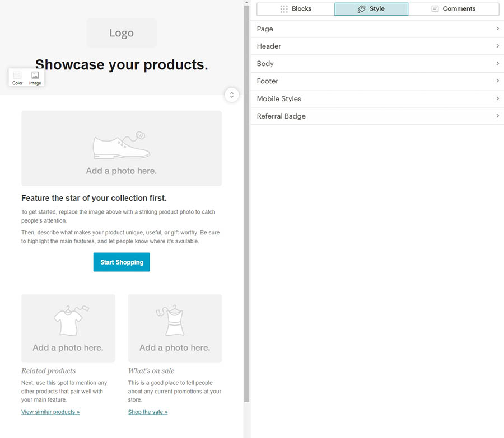Expand the Page style section
The height and width of the screenshot is (438, 504).
(x=378, y=29)
